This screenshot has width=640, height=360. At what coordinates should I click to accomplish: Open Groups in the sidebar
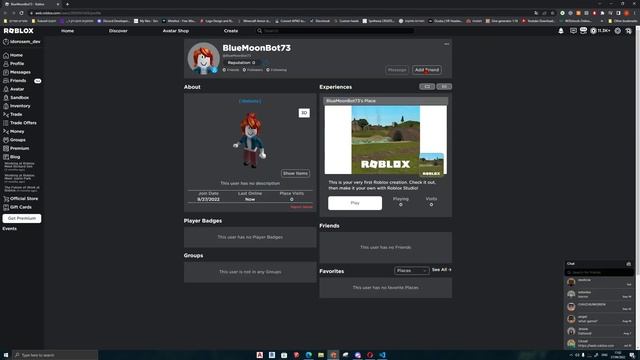point(14,140)
